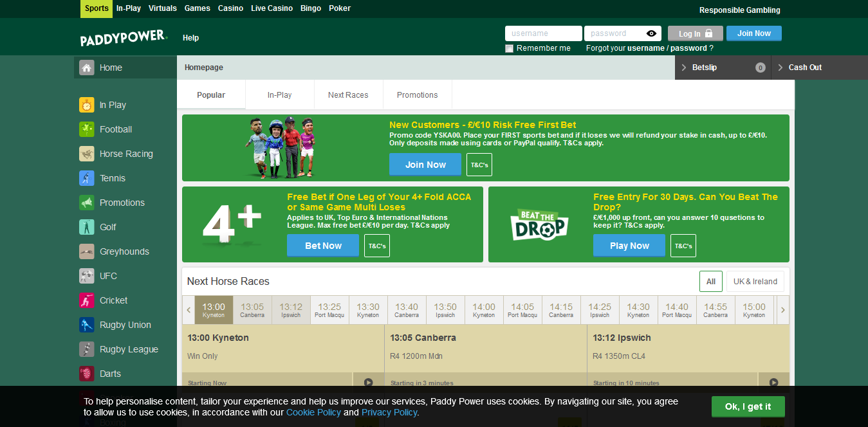Viewport: 868px width, 427px height.
Task: Accept cookies with Ok, I get it
Action: (x=748, y=406)
